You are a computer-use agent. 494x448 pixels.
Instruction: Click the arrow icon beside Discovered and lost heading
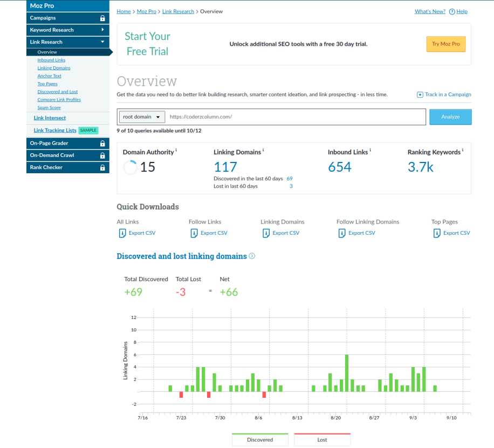(252, 256)
